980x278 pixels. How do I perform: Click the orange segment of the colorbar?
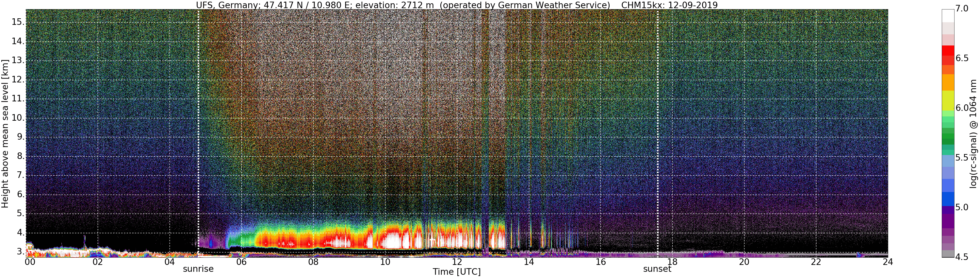[948, 82]
